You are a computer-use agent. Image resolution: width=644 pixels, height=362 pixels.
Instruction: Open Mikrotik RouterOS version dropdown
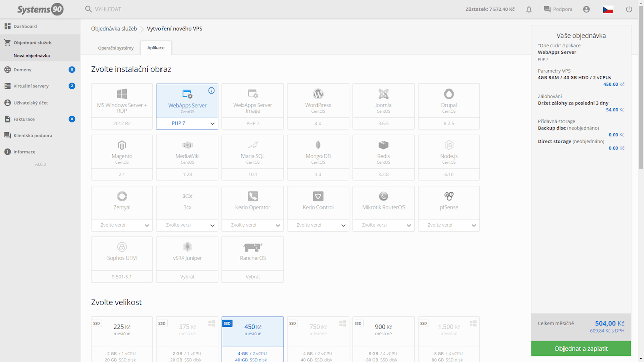point(383,225)
